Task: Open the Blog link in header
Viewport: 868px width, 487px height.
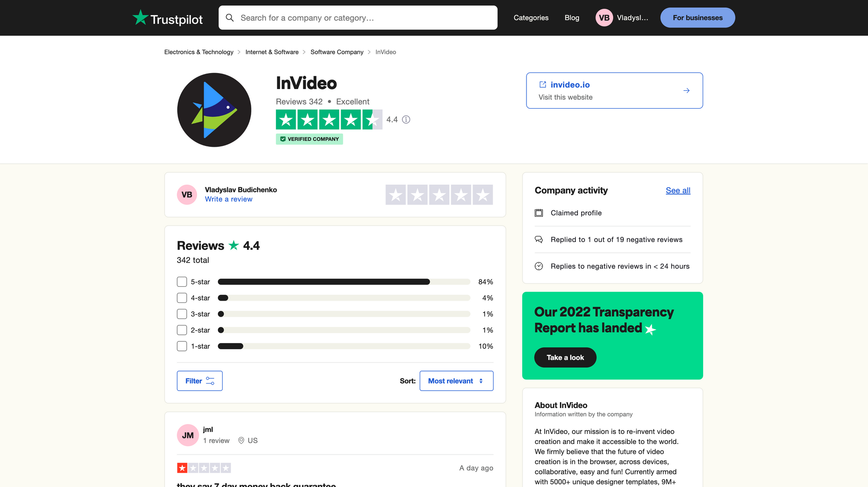Action: click(x=572, y=18)
